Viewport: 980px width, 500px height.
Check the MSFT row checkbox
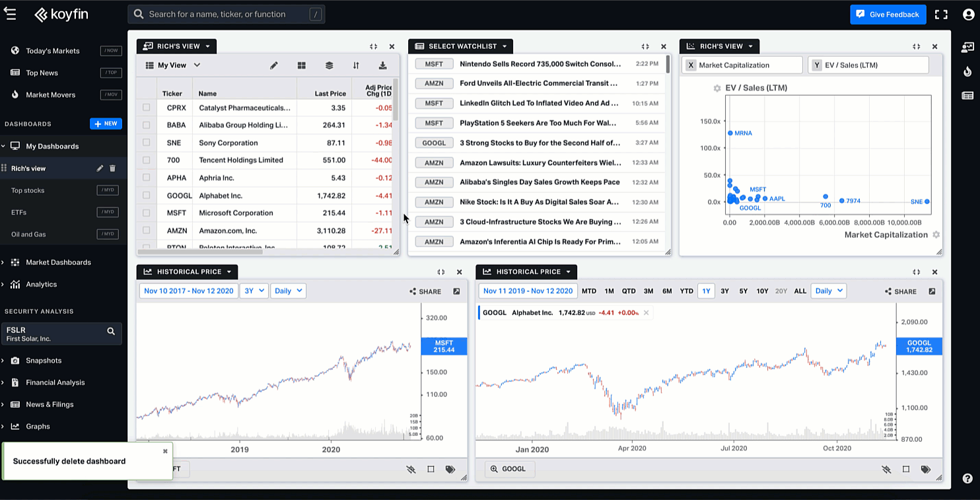pyautogui.click(x=146, y=213)
